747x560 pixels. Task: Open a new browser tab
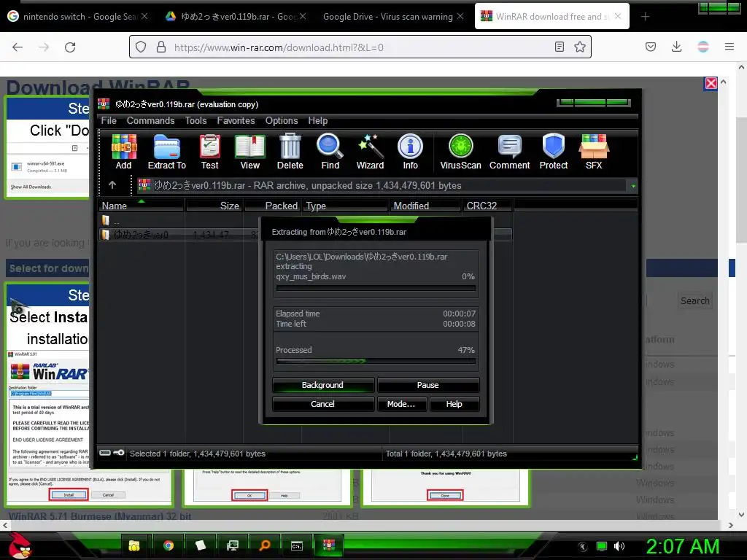[x=645, y=17]
